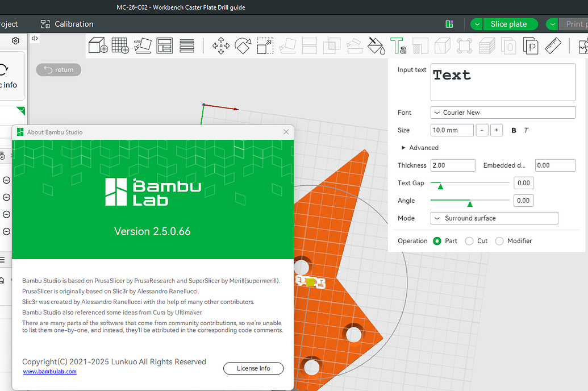588x391 pixels.
Task: Toggle bold text style
Action: coord(514,130)
